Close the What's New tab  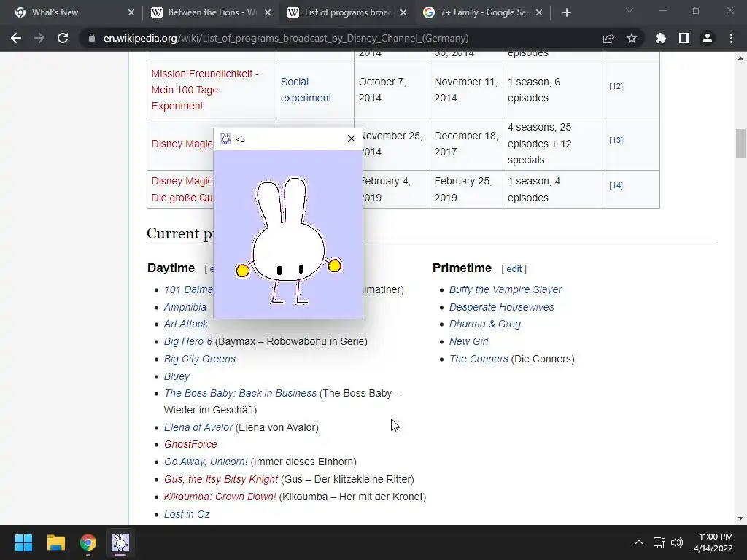pyautogui.click(x=131, y=12)
